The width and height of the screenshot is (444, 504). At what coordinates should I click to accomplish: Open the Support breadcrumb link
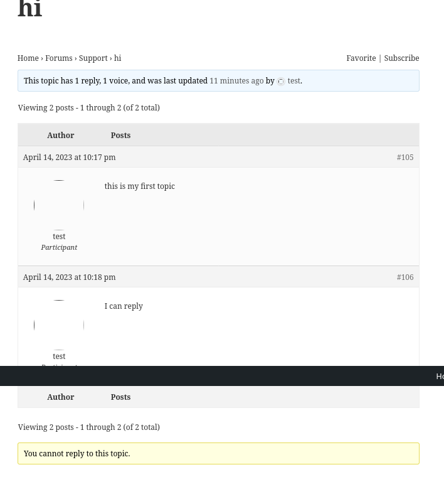(x=93, y=58)
